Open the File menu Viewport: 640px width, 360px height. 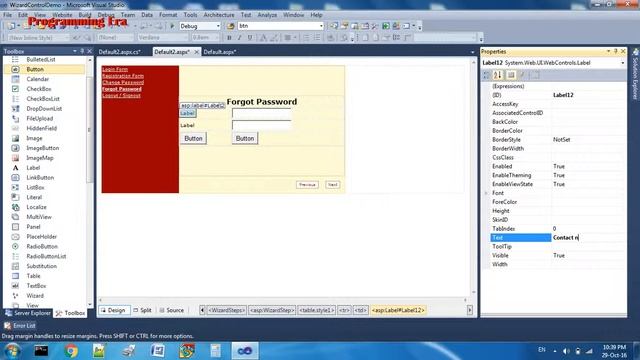click(7, 15)
